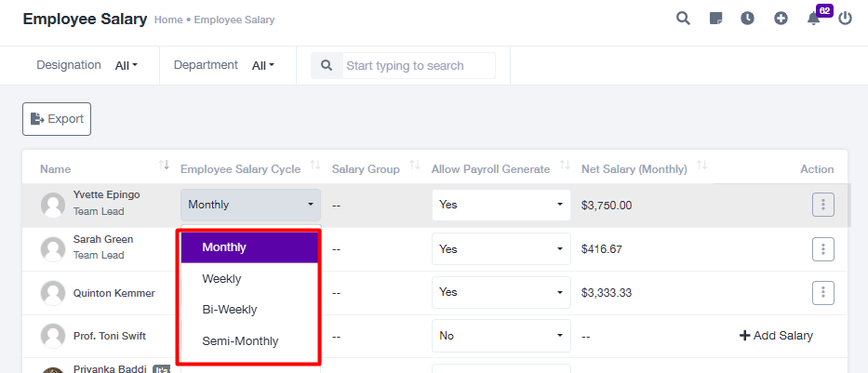Click the $416.67 net salary value

[x=602, y=249]
